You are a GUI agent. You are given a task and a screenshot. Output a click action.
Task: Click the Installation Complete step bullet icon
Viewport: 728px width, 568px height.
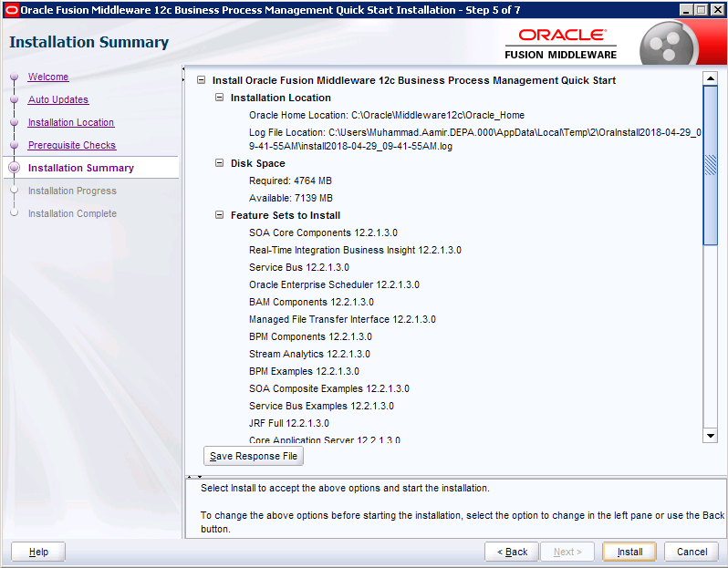point(15,213)
